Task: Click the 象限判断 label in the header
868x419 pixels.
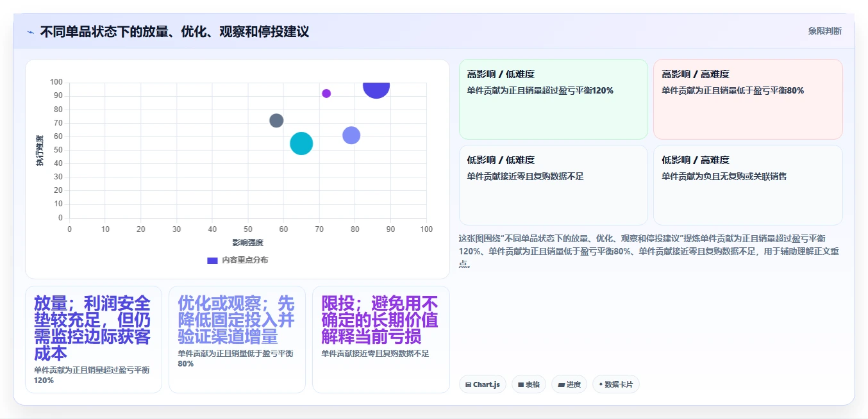Action: click(x=824, y=31)
